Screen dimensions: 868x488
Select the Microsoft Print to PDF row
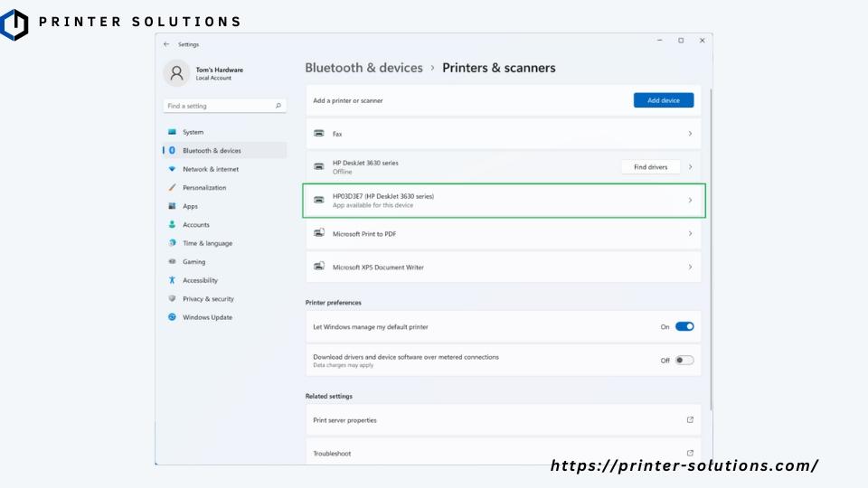pos(504,233)
